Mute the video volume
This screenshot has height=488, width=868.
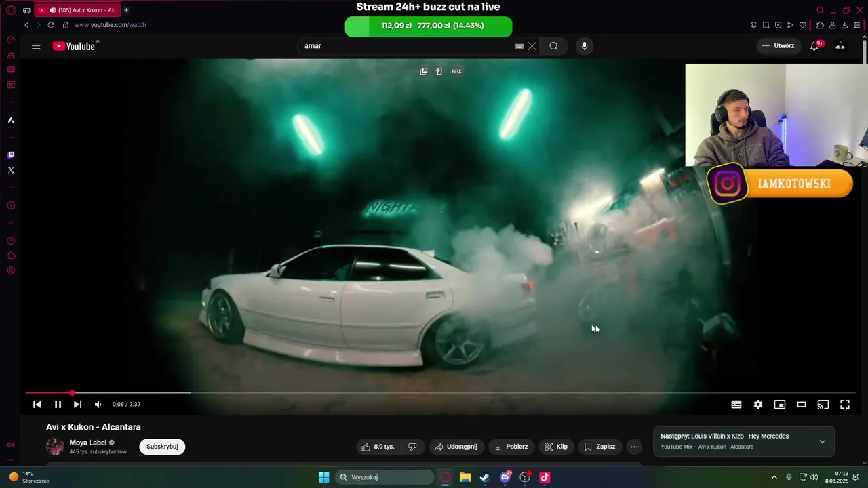[98, 405]
